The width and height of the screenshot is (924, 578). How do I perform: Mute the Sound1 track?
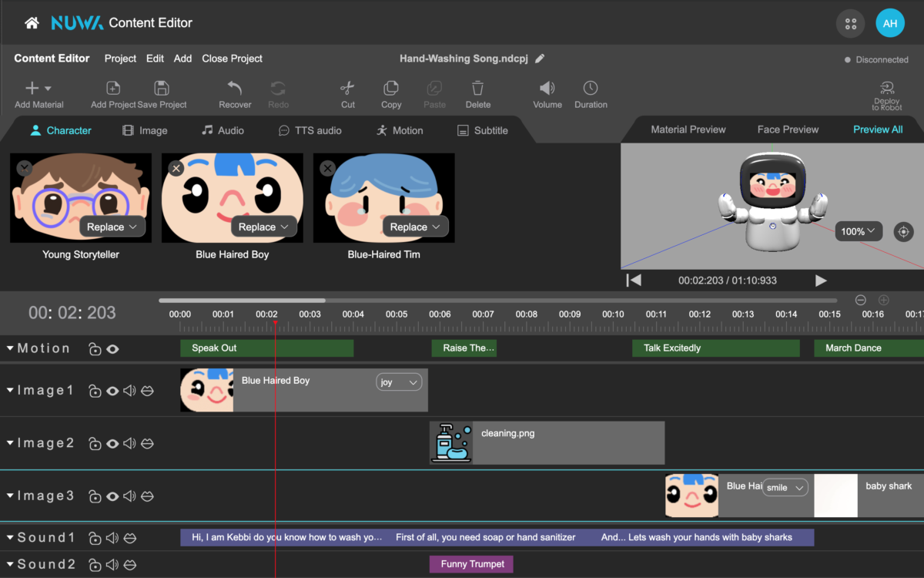point(112,538)
